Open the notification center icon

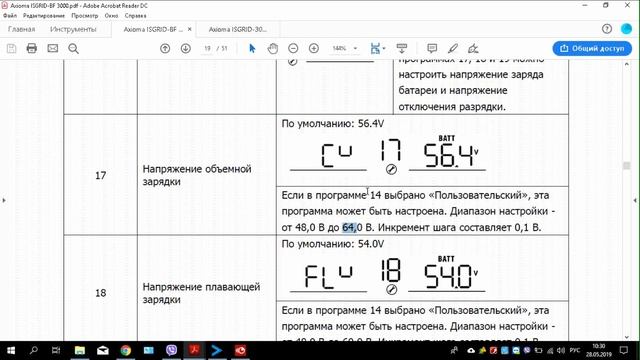(624, 351)
